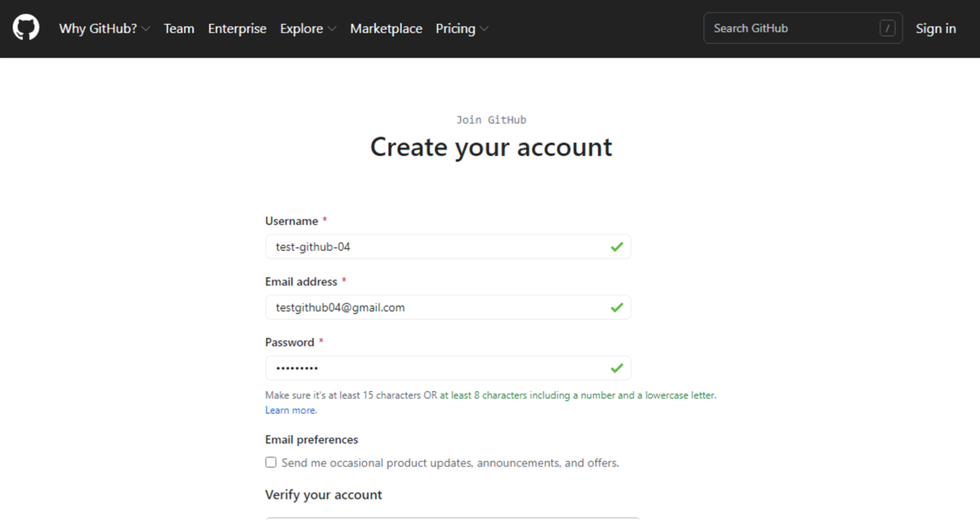Click the slash shortcut icon in search

click(x=887, y=28)
